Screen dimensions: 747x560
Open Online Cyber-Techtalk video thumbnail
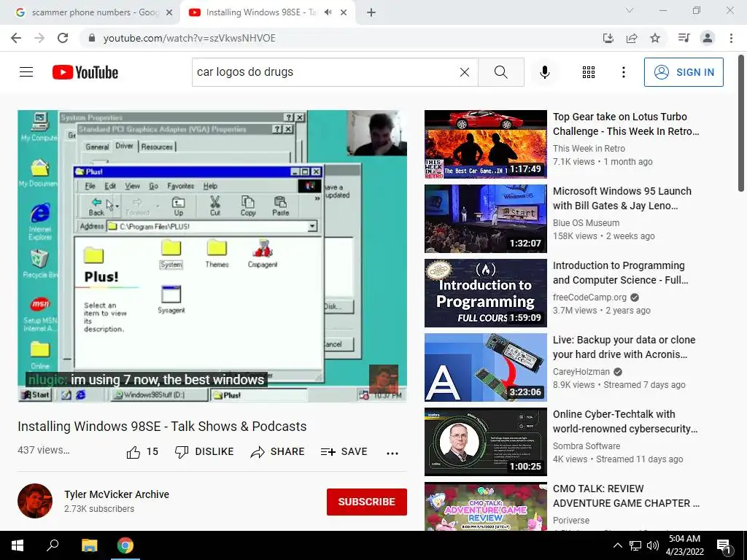click(x=485, y=441)
